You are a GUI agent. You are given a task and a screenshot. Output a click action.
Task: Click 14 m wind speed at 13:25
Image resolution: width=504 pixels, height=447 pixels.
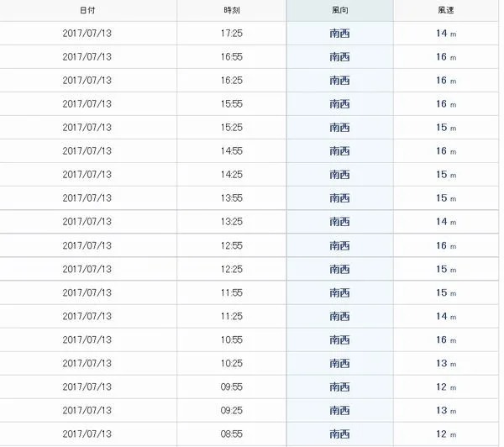coord(446,222)
